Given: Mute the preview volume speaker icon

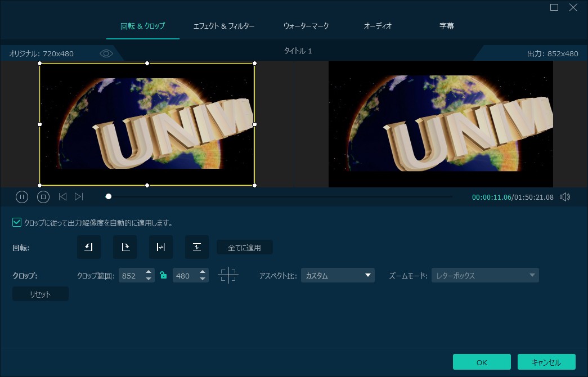Looking at the screenshot, I should [x=565, y=197].
